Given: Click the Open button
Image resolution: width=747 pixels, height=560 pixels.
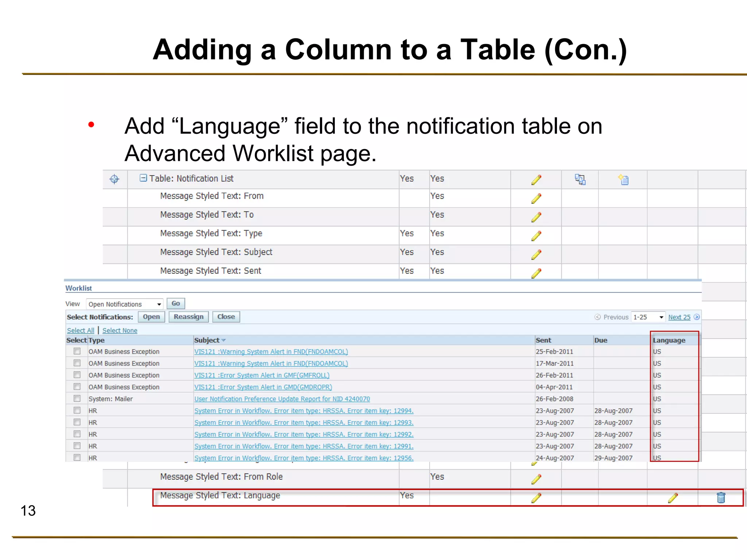Looking at the screenshot, I should pos(151,317).
